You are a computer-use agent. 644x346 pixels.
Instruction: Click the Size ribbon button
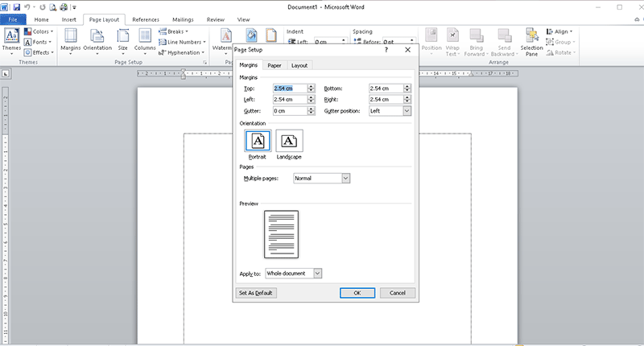coord(123,42)
